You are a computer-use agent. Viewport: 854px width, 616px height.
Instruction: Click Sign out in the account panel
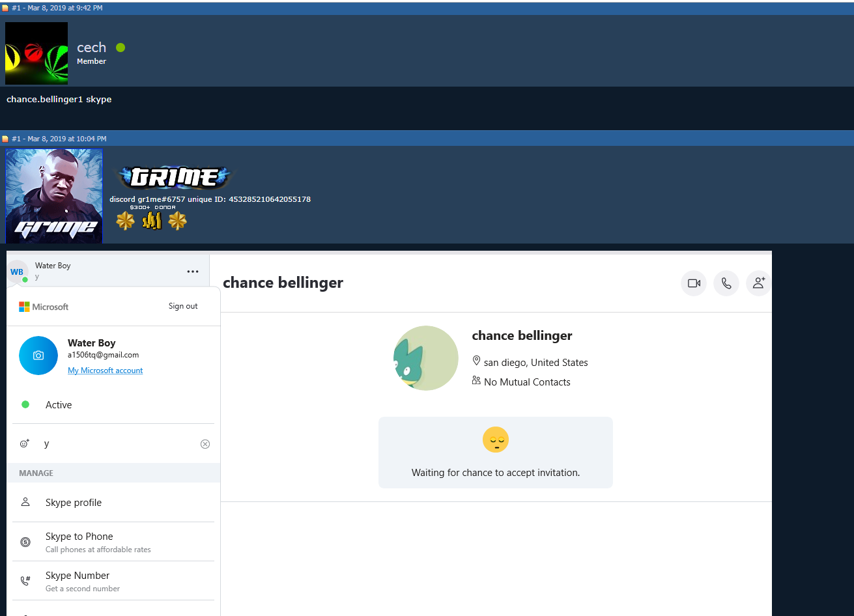pyautogui.click(x=183, y=306)
